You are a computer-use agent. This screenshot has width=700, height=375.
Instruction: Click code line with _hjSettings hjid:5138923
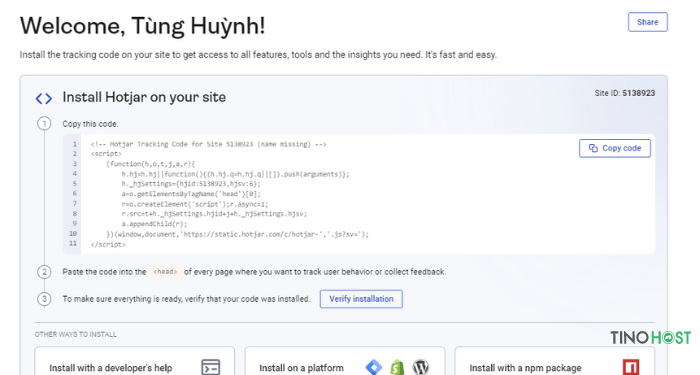click(x=191, y=184)
